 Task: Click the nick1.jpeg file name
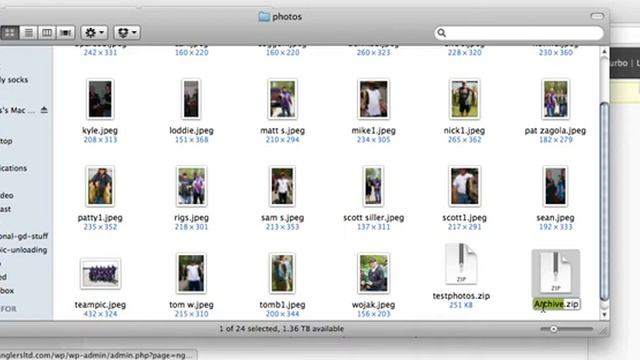coord(464,131)
